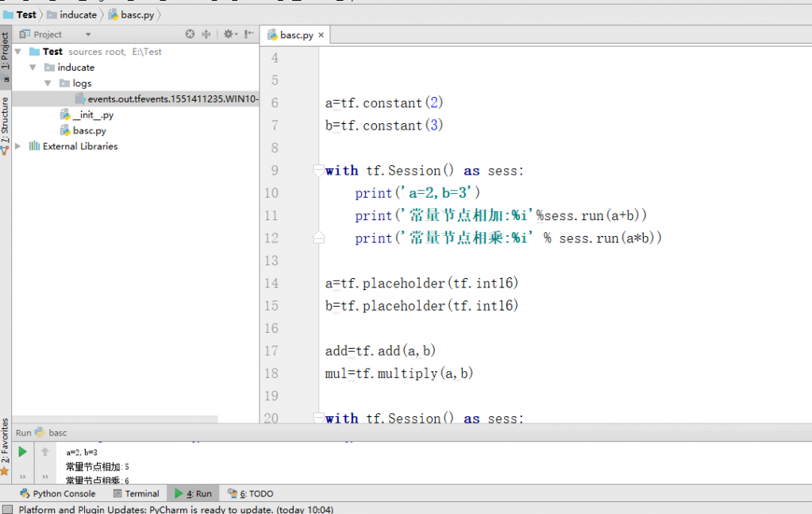Click the Scroll from Source target icon
812x514 pixels.
tap(190, 34)
